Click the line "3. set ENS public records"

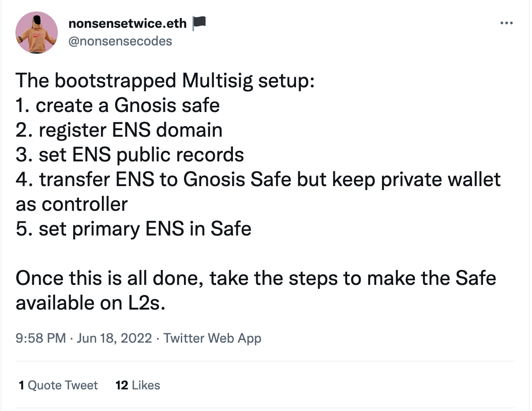click(130, 155)
